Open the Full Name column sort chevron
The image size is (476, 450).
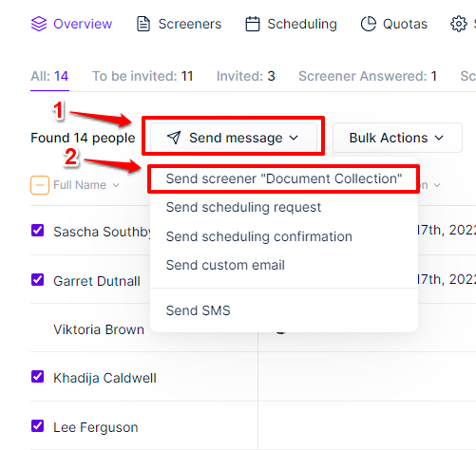pos(116,185)
